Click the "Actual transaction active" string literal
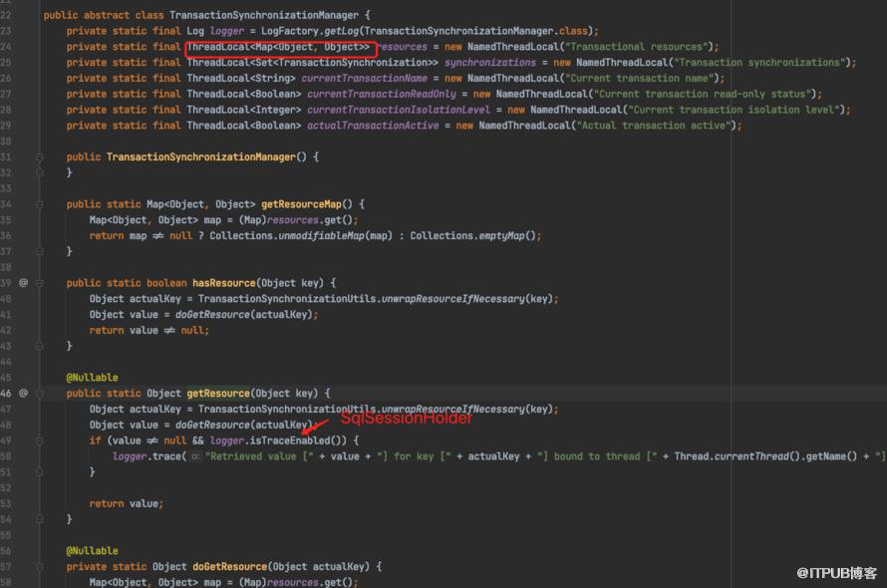The width and height of the screenshot is (887, 588). click(x=654, y=126)
